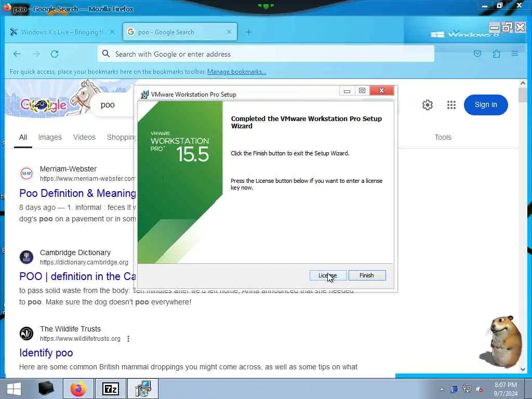Image resolution: width=532 pixels, height=399 pixels.
Task: Click the https://dictionary.cambridge.org URL text
Action: 84,262
